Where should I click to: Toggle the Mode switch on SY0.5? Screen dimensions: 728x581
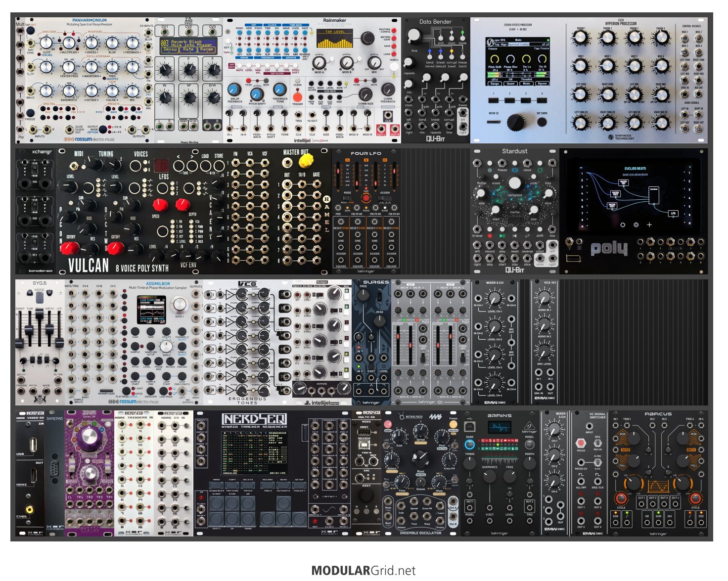point(40,297)
